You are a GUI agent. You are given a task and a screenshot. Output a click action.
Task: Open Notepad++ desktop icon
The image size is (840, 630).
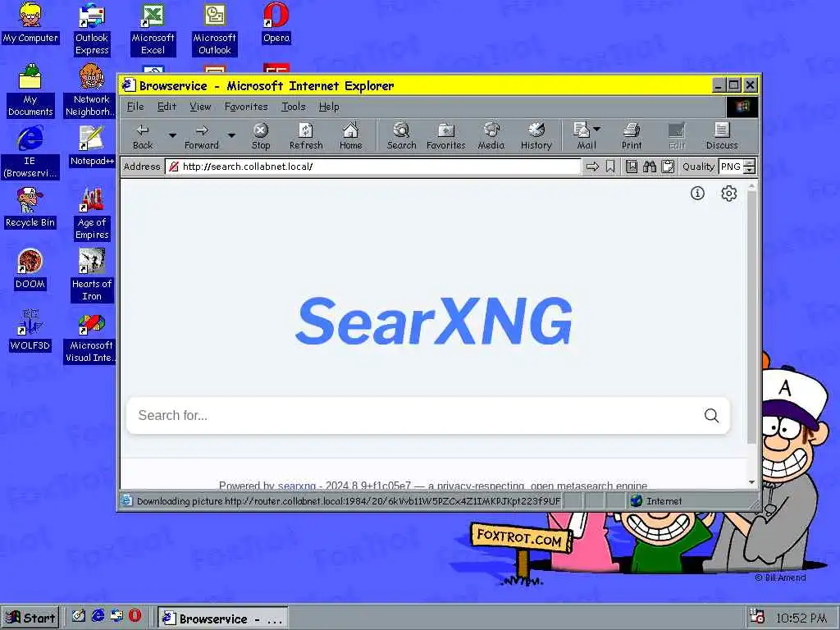92,146
